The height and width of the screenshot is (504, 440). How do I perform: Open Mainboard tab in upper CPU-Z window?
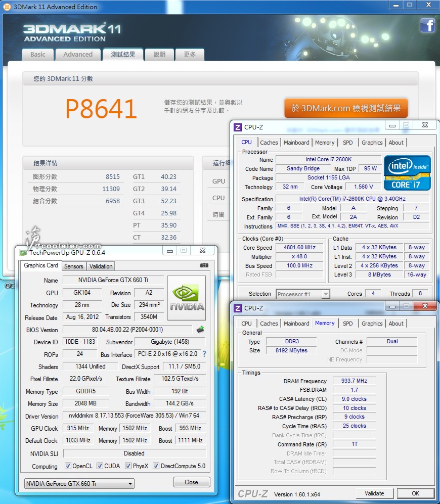[296, 143]
